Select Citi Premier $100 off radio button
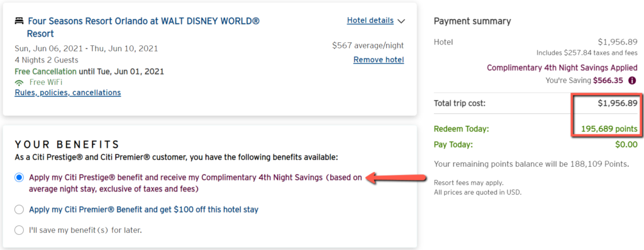The image size is (644, 250). tap(19, 210)
